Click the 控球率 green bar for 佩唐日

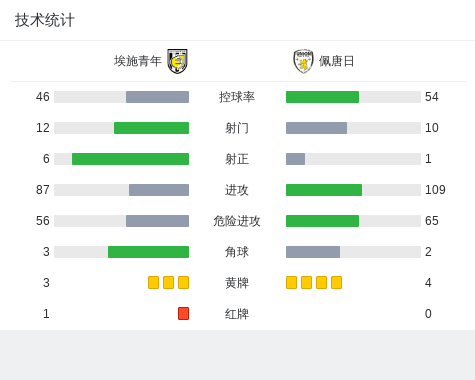point(322,97)
